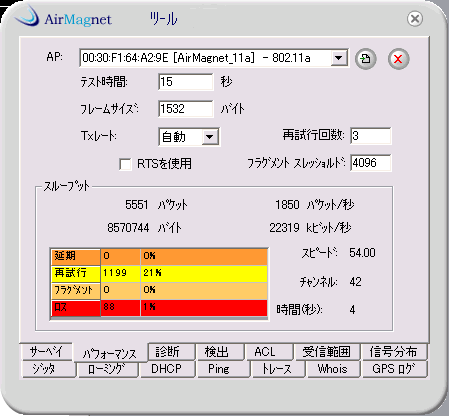Image resolution: width=449 pixels, height=416 pixels.
Task: Click the 22319 kbit per second value
Action: tap(284, 228)
